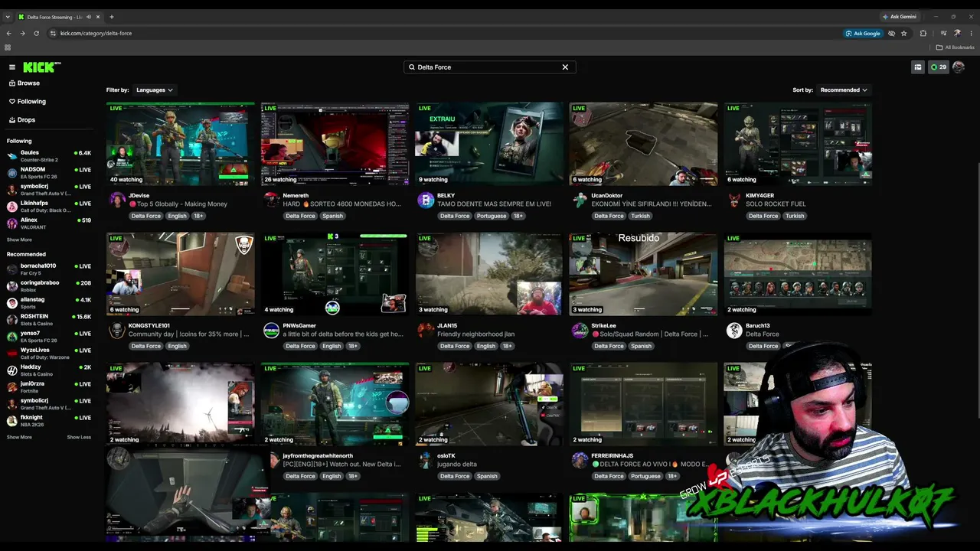Click the Spanish tag under StrikeLee
The image size is (980, 551).
click(641, 346)
